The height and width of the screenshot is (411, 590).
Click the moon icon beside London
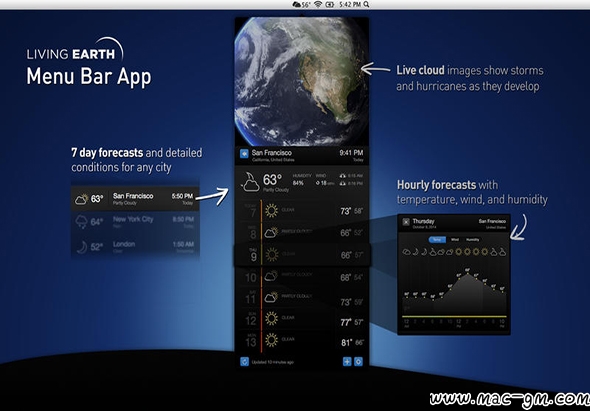coord(82,247)
